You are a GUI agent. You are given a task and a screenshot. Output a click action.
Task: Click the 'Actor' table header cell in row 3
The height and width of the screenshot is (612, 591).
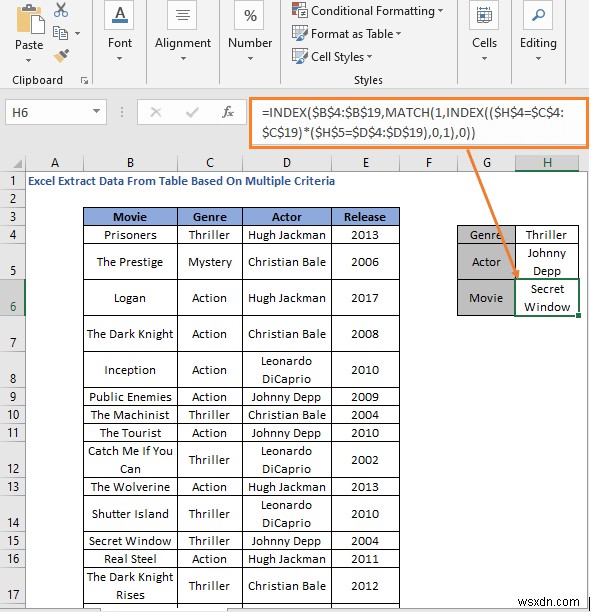[287, 217]
